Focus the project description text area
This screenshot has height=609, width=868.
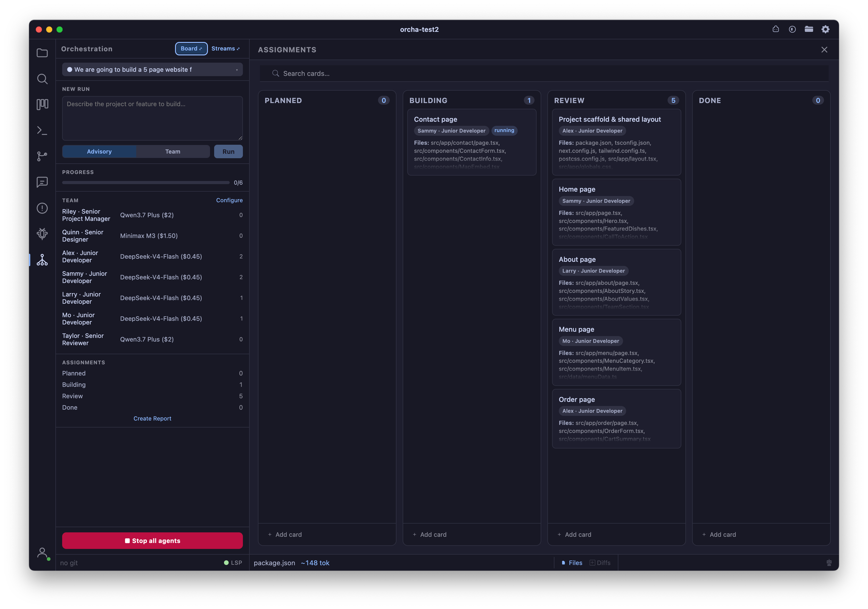point(152,118)
